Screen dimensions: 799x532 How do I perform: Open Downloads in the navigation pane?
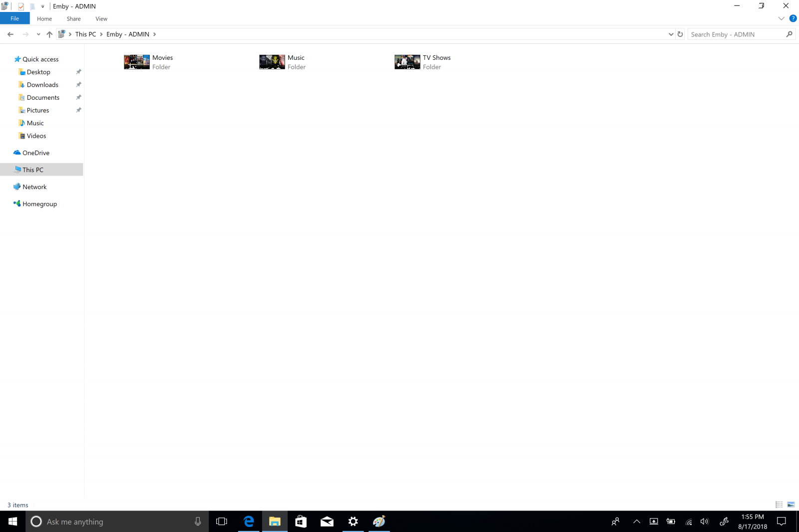coord(42,85)
